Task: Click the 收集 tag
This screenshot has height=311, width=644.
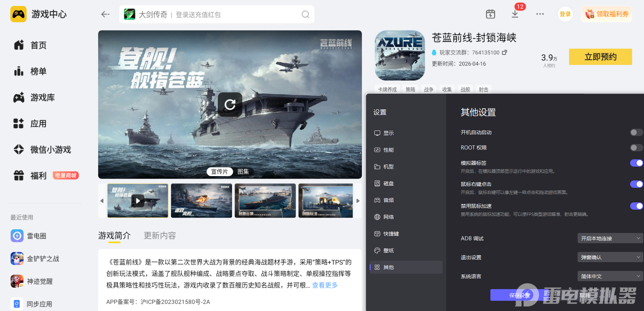Action: point(447,89)
